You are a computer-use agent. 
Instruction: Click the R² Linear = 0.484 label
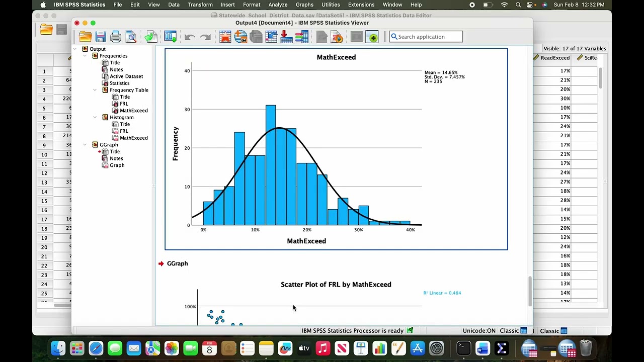pos(442,293)
